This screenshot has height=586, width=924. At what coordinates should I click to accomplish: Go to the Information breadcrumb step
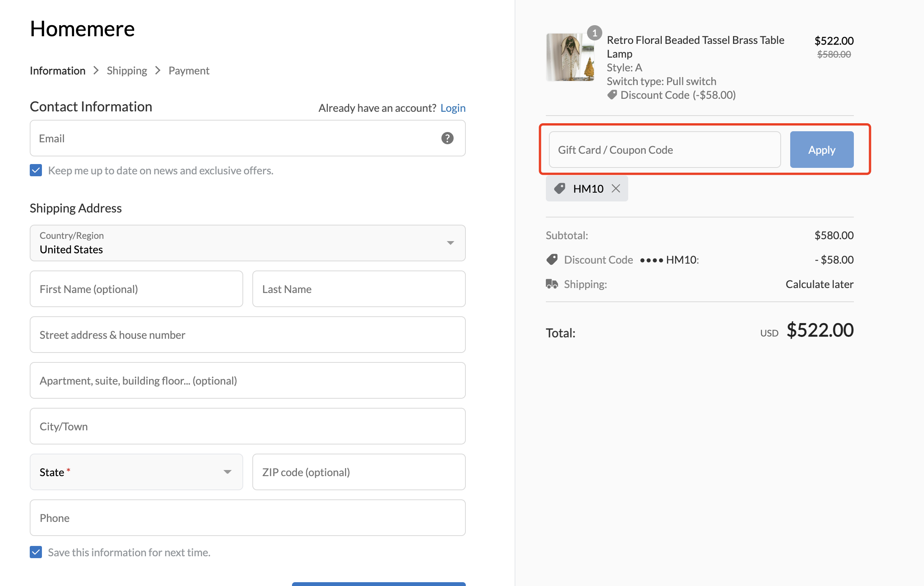point(58,71)
